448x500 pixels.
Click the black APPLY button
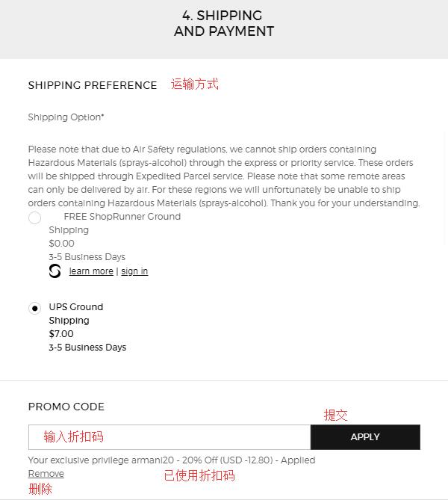click(x=365, y=437)
